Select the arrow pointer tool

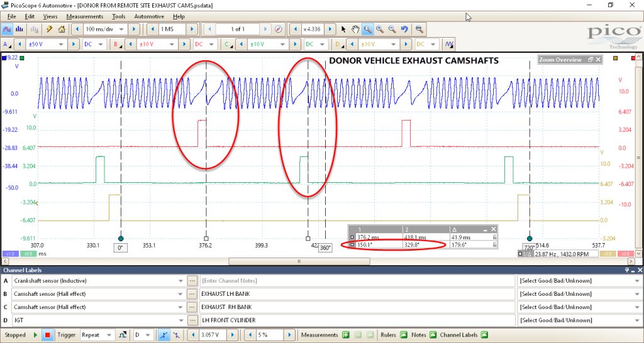[x=344, y=30]
